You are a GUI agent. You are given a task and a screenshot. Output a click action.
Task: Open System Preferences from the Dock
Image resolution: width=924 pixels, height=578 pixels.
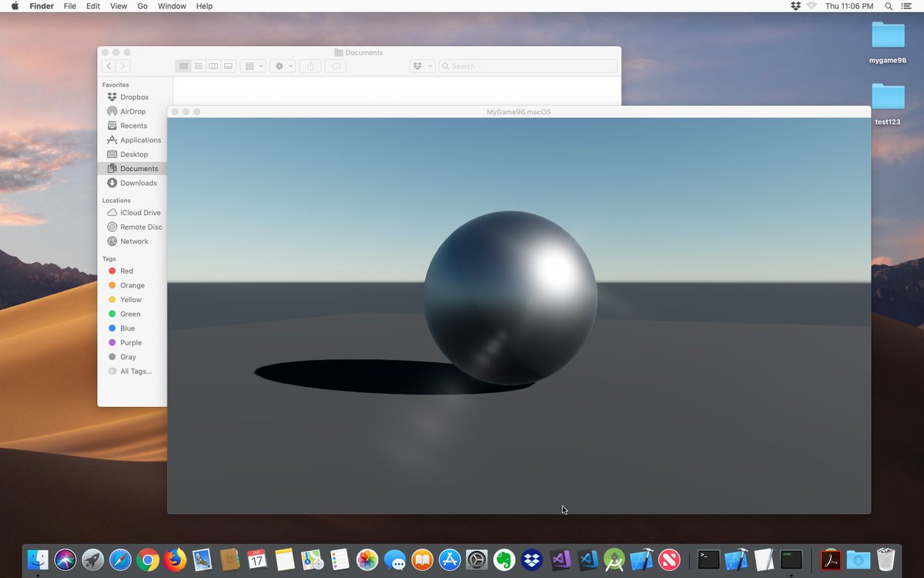(477, 560)
